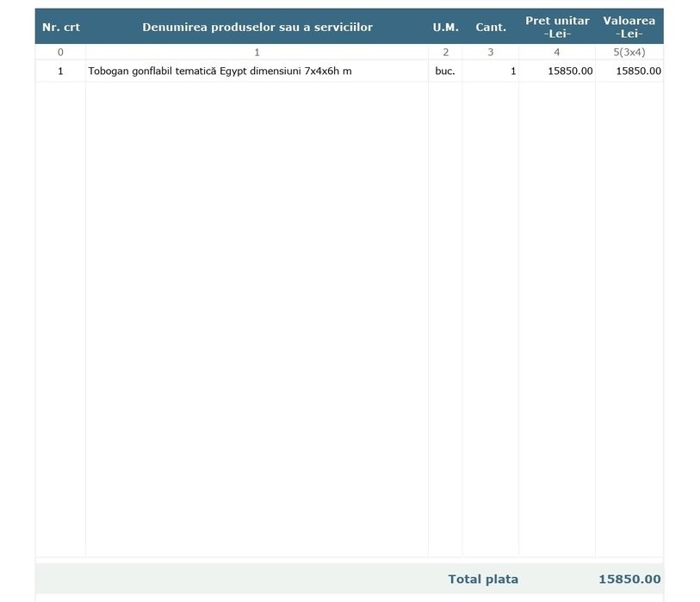Click the 'Nr. crt' column header
This screenshot has width=700, height=602.
61,28
